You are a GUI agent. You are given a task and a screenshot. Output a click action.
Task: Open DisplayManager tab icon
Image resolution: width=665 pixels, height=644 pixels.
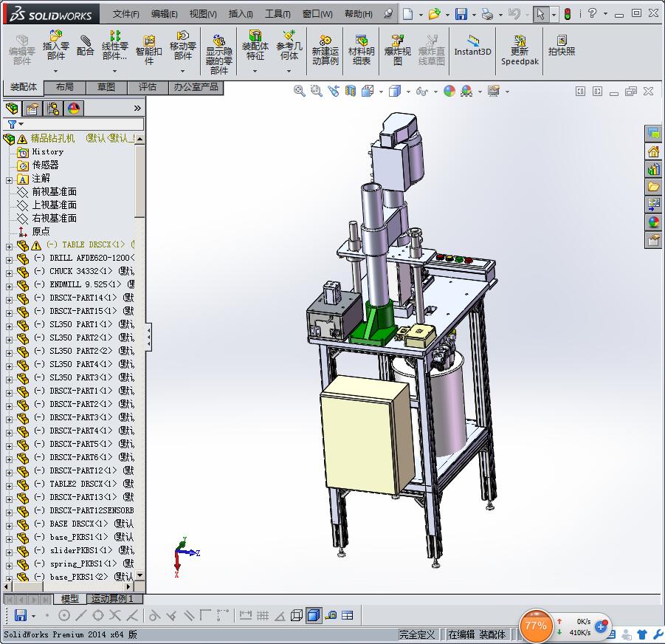74,109
